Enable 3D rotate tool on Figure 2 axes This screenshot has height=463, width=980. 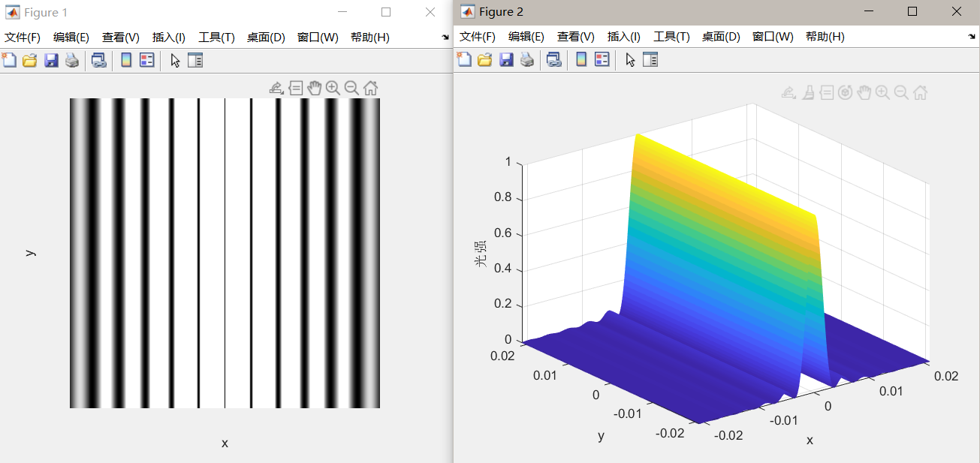point(846,92)
